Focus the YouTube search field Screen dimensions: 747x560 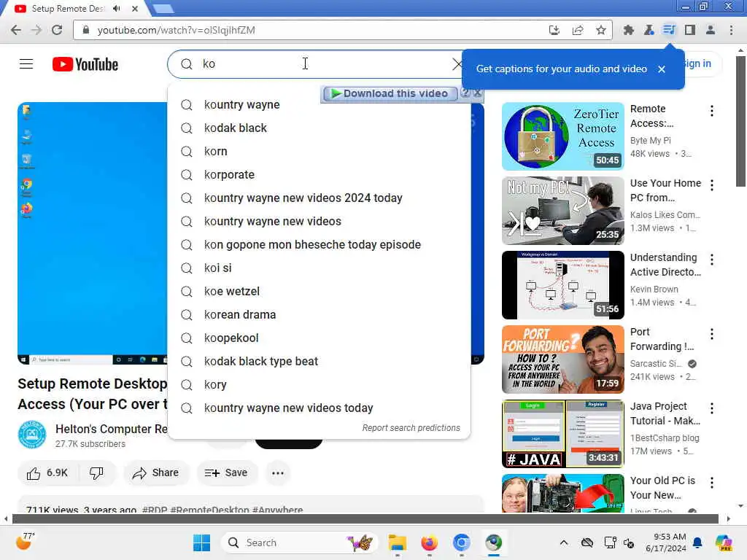tap(314, 64)
